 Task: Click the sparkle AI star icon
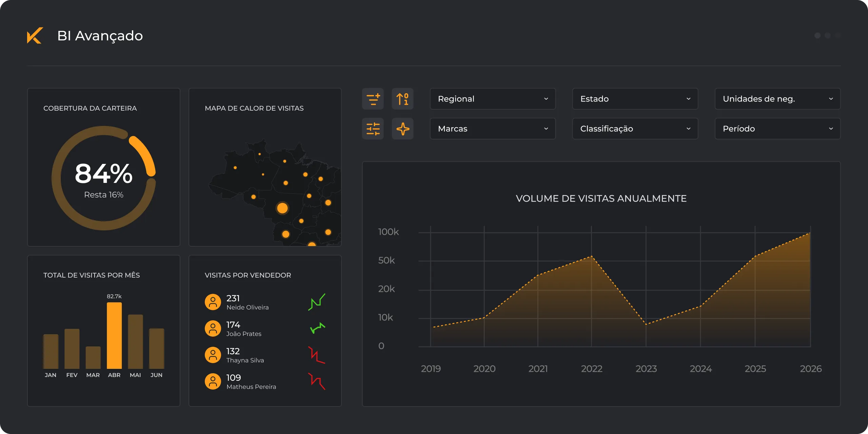402,129
